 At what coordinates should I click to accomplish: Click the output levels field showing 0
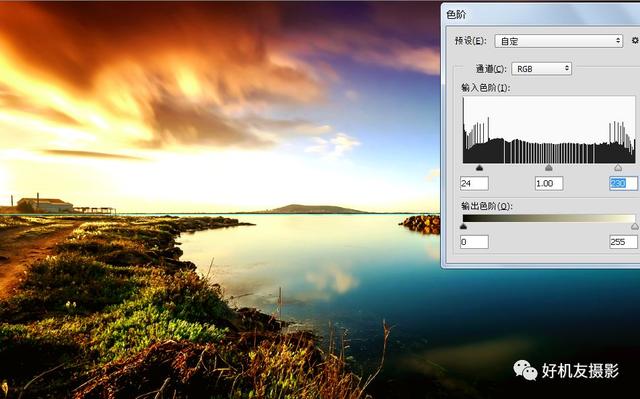[474, 242]
